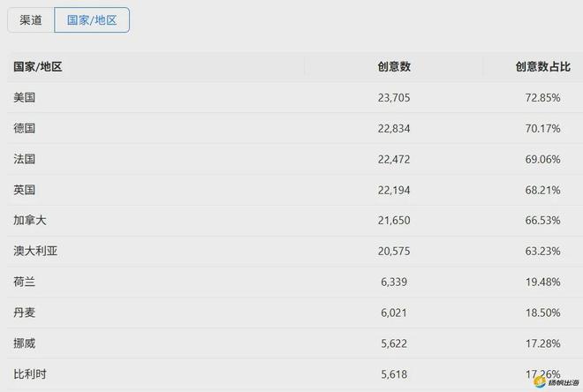Click the 挪威 country name
The image size is (583, 392).
pyautogui.click(x=24, y=343)
